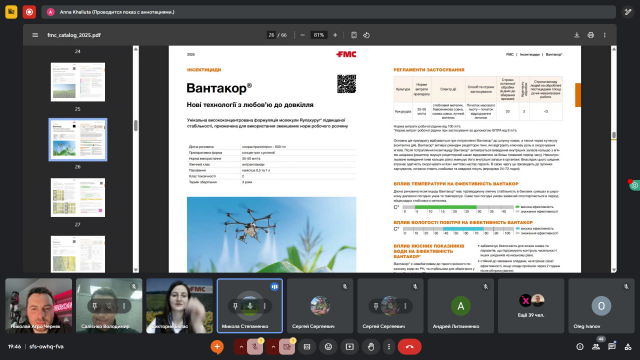
Task: Open call more options menu
Action: (389, 347)
